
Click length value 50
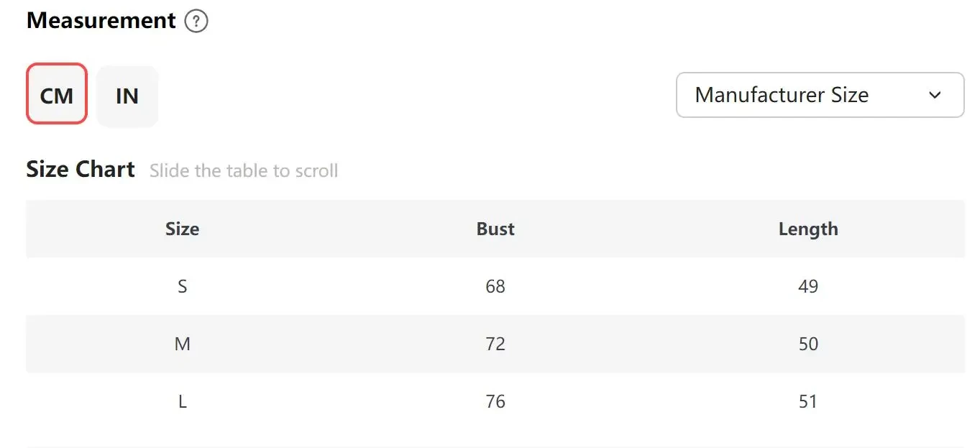pos(808,344)
